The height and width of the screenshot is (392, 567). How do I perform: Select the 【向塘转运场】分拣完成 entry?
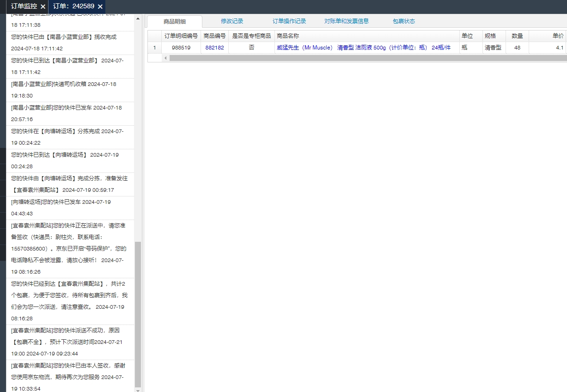coord(70,137)
